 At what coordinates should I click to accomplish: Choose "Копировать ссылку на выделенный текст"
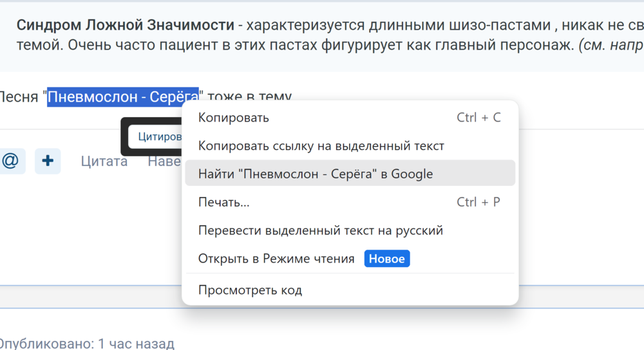click(x=321, y=146)
